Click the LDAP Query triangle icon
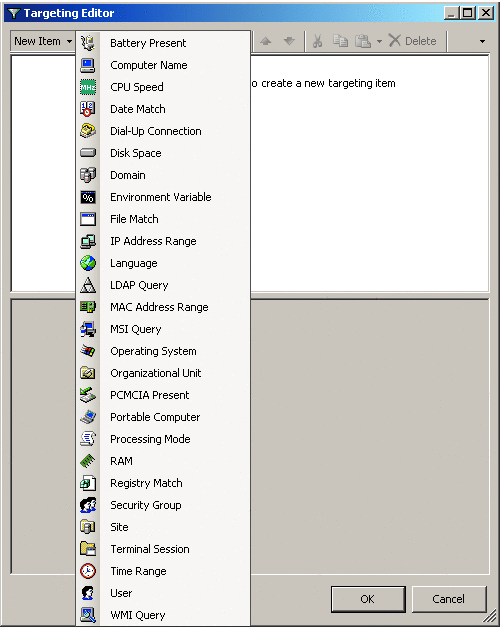Image resolution: width=500 pixels, height=627 pixels. click(x=88, y=285)
